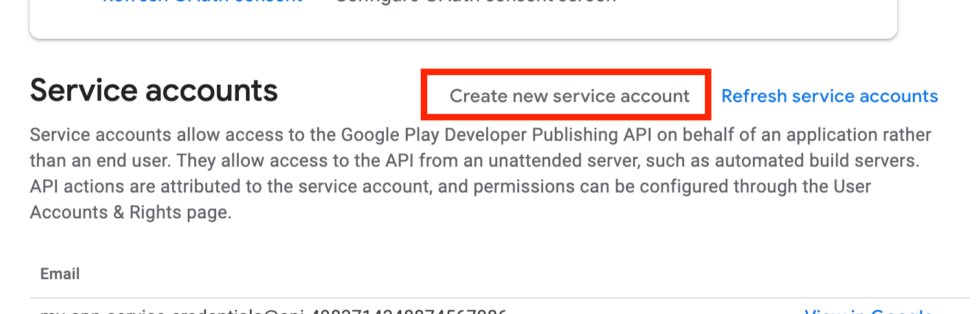
Task: Select the Email column header
Action: (x=60, y=274)
